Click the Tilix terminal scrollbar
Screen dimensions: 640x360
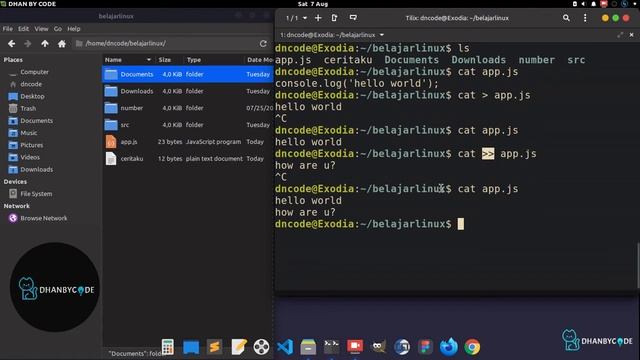tap(638, 265)
